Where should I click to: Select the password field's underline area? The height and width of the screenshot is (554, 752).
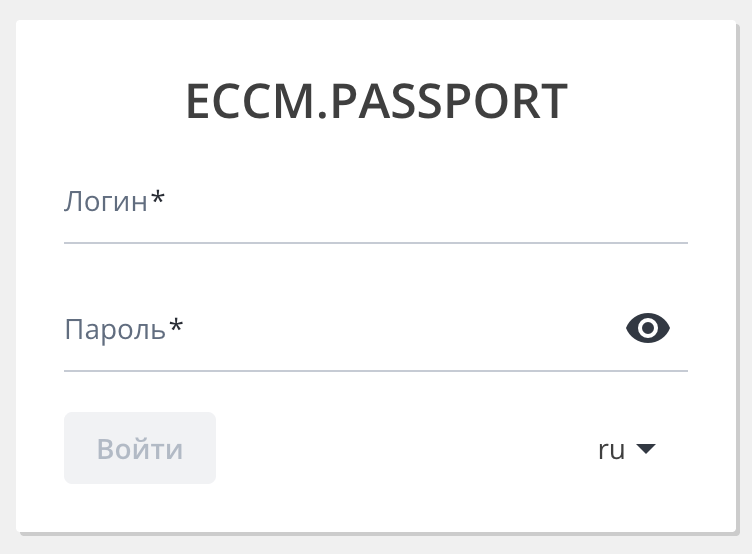pyautogui.click(x=375, y=370)
